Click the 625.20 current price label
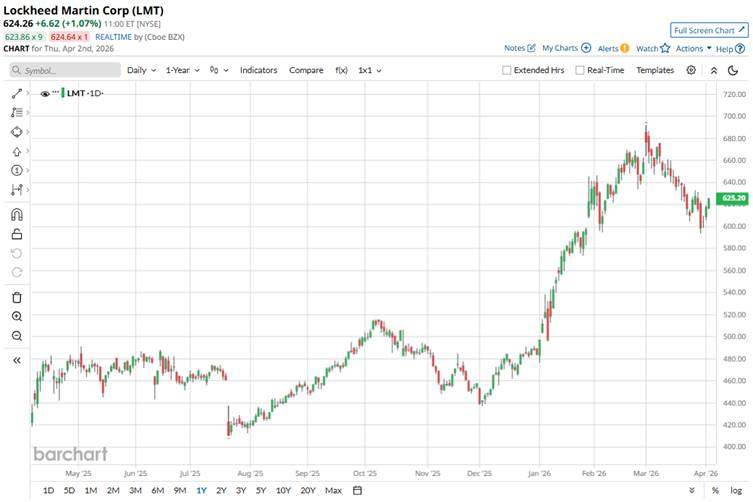The width and height of the screenshot is (753, 502). tap(733, 198)
